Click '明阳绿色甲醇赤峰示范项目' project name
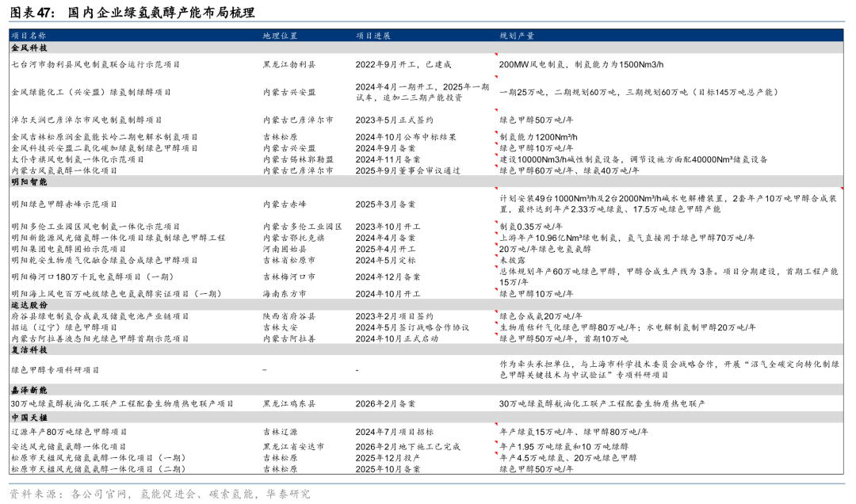856x504 pixels. tap(64, 204)
